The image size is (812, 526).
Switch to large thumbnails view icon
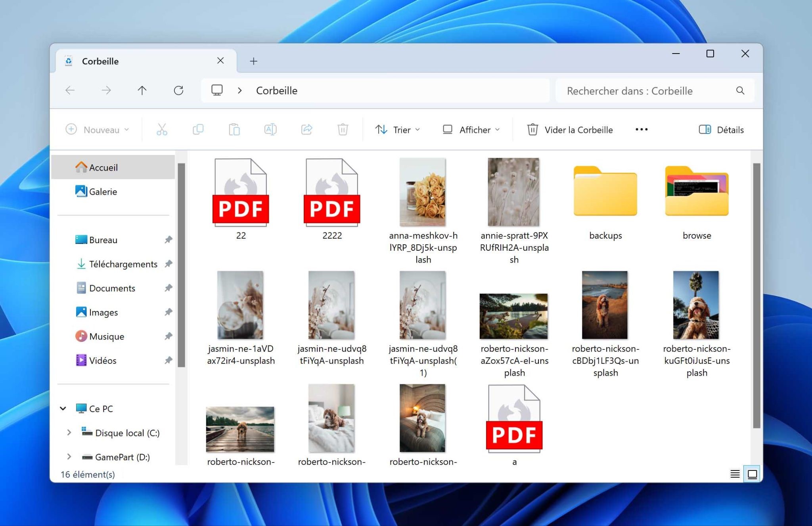(x=752, y=474)
